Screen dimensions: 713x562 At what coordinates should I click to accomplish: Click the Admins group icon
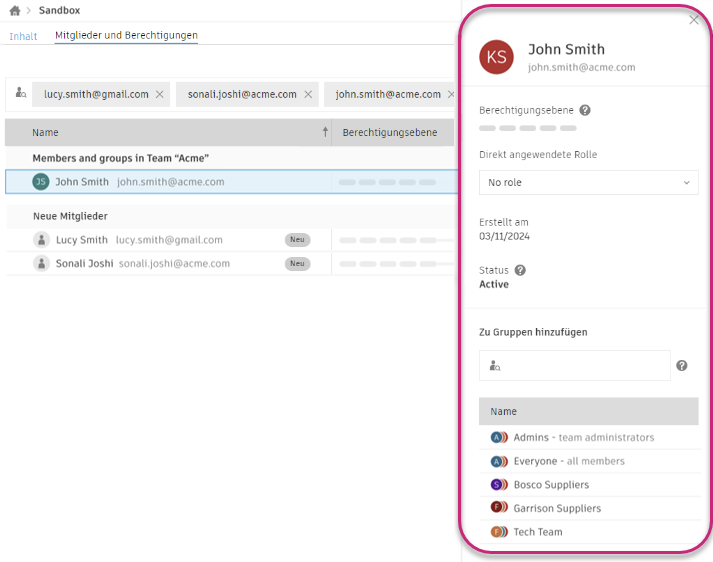click(x=499, y=437)
